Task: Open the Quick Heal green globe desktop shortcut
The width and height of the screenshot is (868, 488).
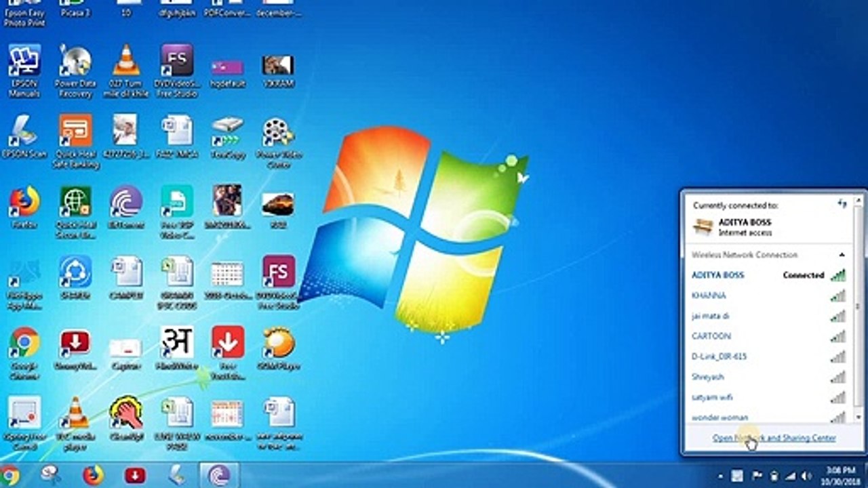Action: click(75, 211)
